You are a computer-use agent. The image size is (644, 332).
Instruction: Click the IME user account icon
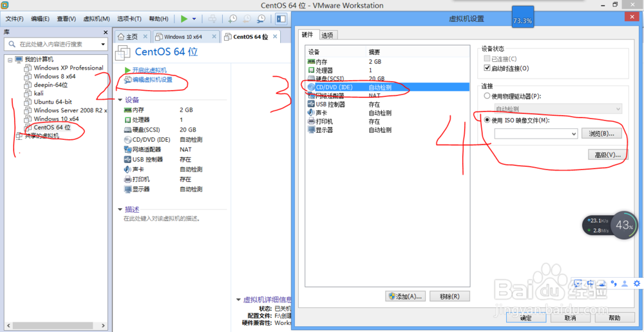point(625,283)
